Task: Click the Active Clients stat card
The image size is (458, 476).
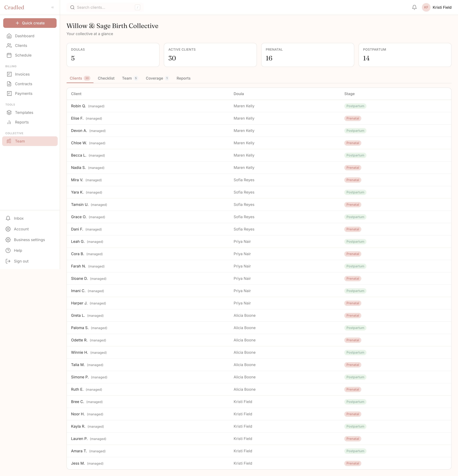Action: (210, 55)
